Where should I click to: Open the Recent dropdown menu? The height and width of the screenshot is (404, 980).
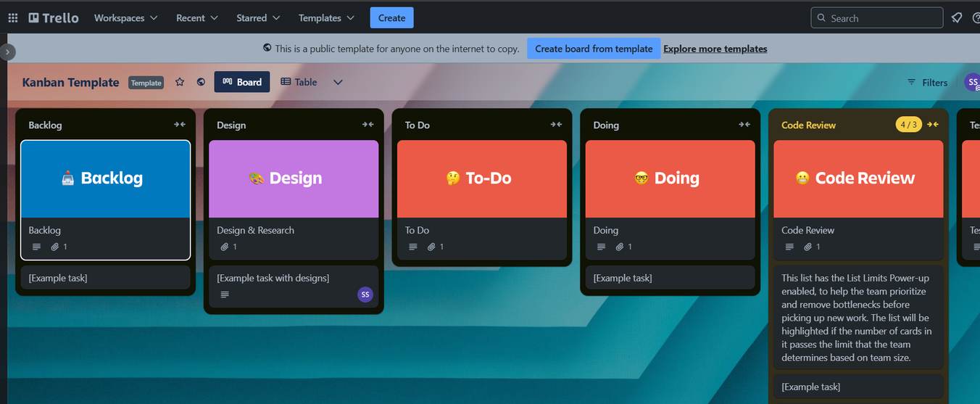(197, 18)
